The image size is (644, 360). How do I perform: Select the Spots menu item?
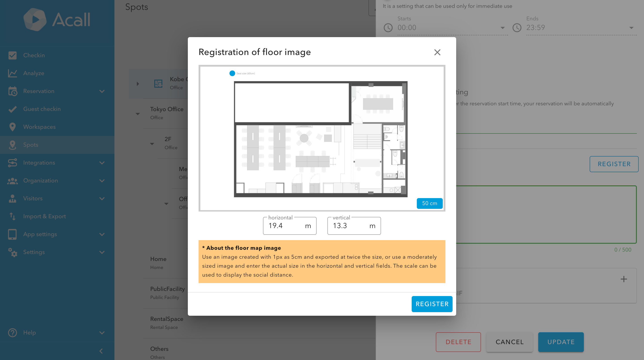31,145
